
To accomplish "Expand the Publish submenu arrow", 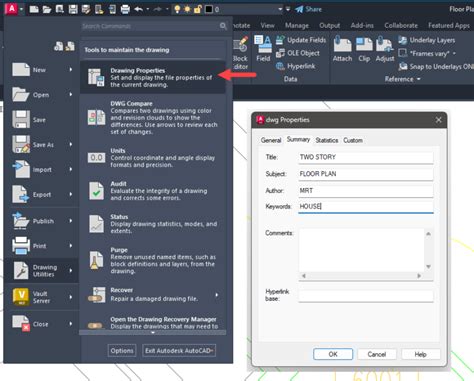I will [71, 221].
